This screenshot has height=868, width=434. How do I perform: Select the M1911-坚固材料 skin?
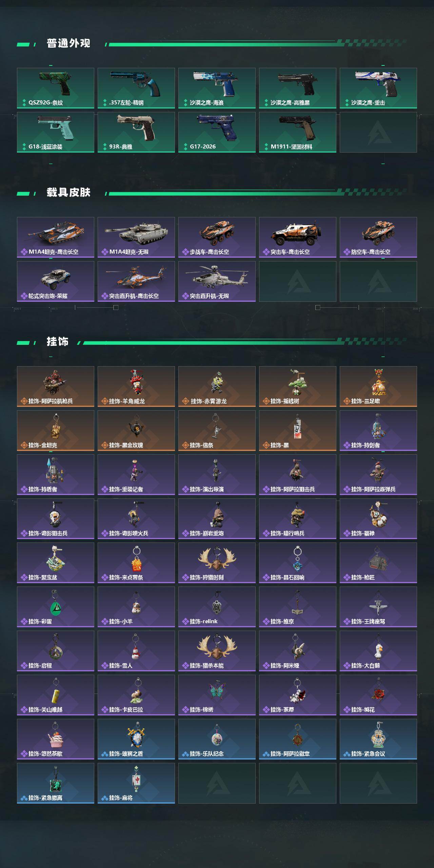click(x=298, y=132)
